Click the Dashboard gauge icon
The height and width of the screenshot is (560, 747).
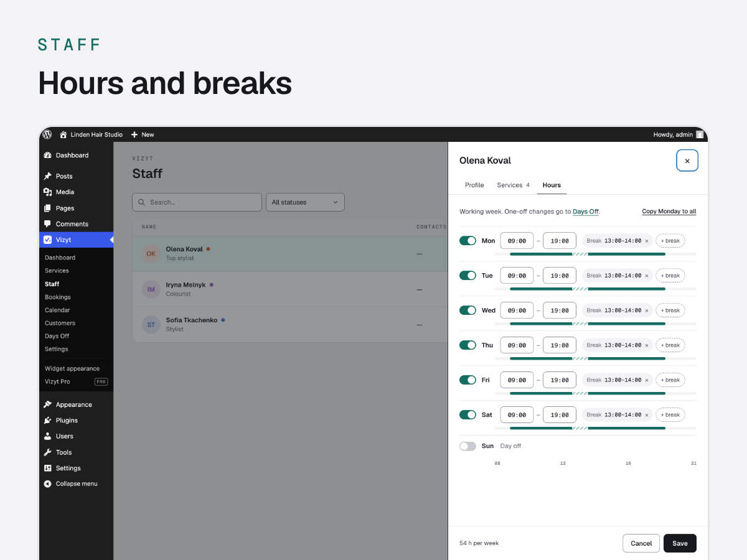(48, 156)
